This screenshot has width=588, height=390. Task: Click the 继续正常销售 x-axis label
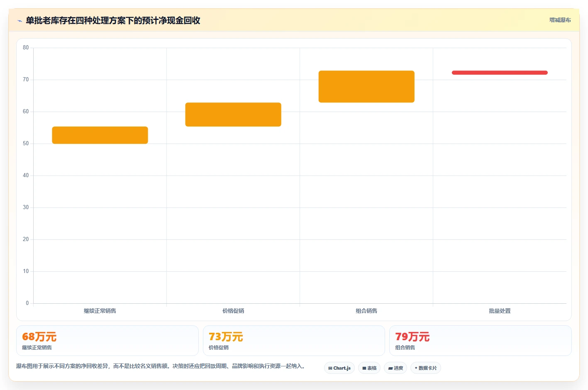click(x=100, y=311)
